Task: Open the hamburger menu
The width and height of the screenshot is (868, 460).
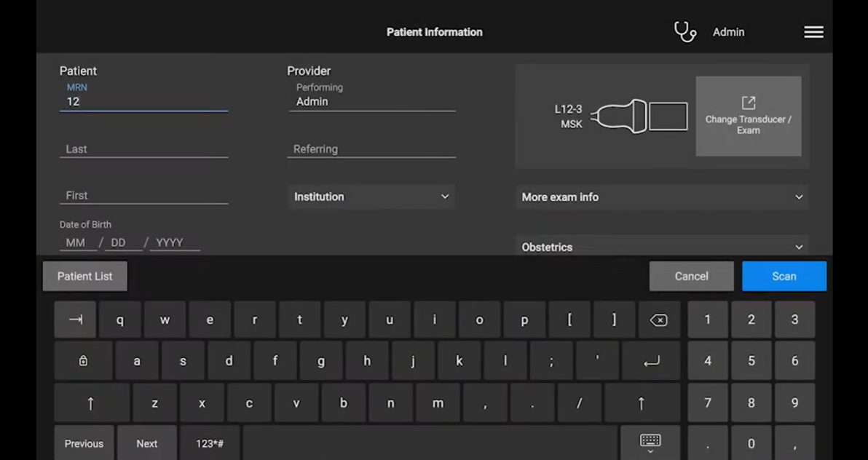Action: pyautogui.click(x=813, y=31)
